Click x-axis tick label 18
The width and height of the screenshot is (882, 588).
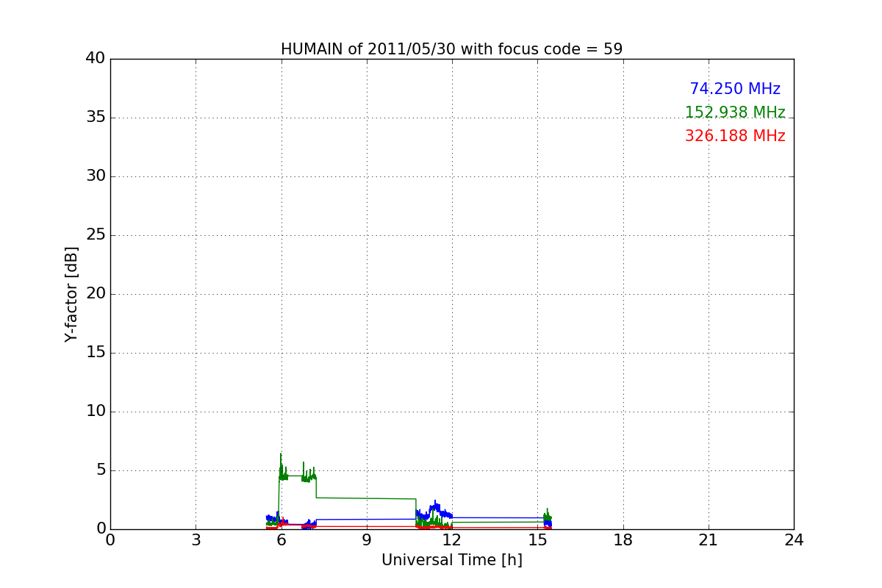tap(623, 540)
